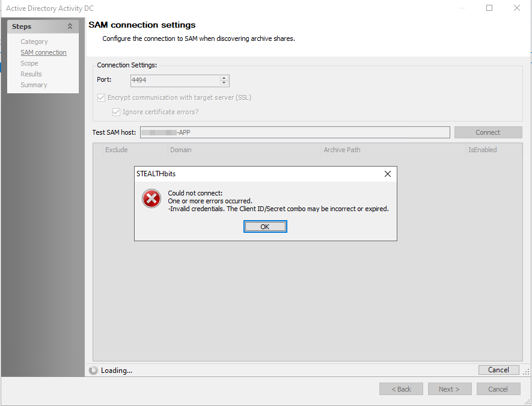Increase port value with up arrow

(x=224, y=78)
